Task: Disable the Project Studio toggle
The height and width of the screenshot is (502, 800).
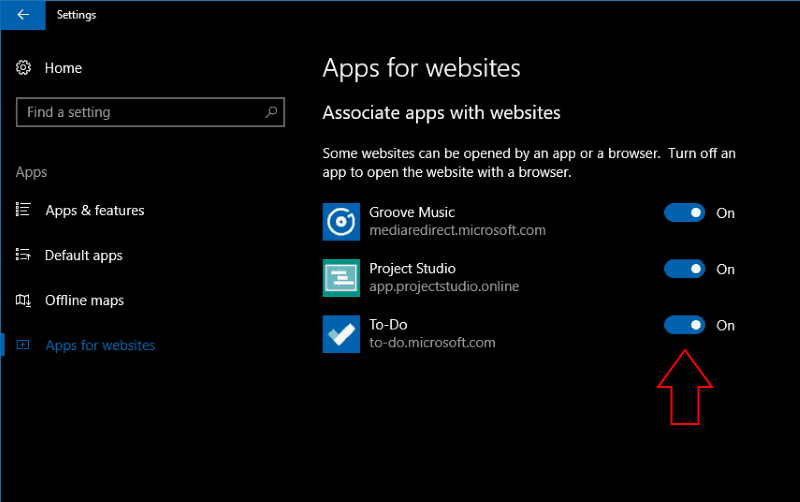Action: (685, 269)
